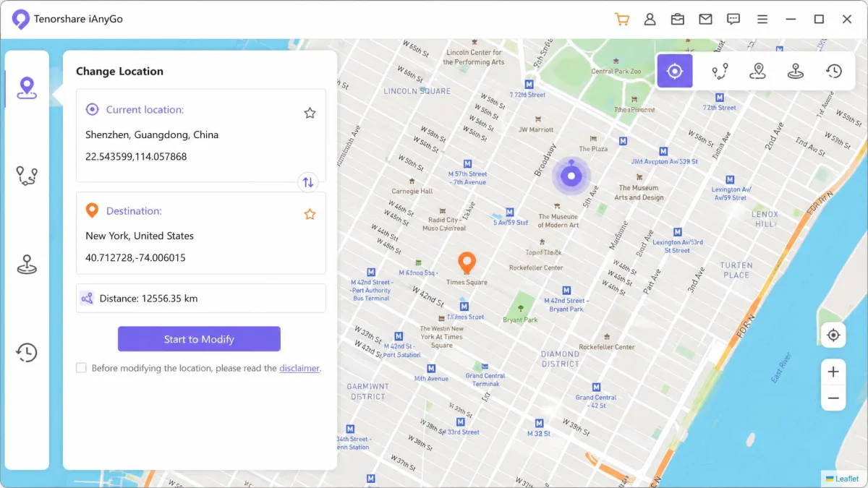This screenshot has width=868, height=488.
Task: Select coordinates '40.712728,-74.006015'
Action: click(x=135, y=257)
